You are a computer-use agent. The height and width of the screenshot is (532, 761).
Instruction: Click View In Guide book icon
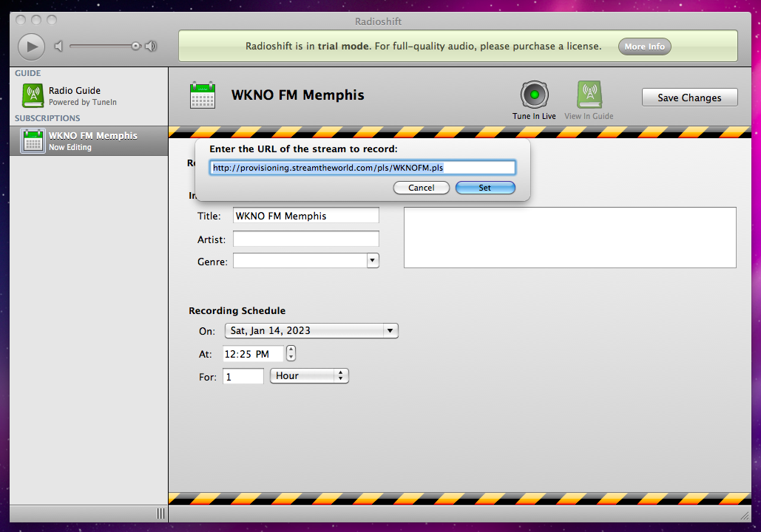[589, 95]
